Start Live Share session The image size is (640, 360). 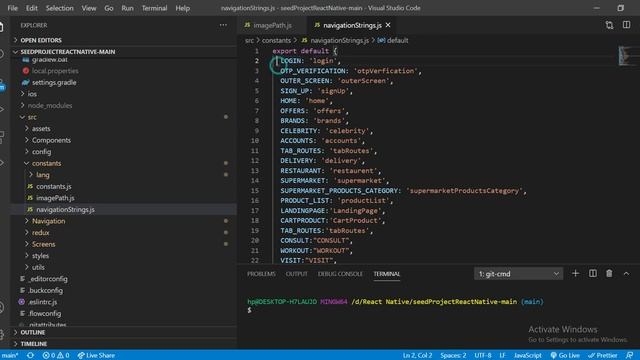point(96,355)
